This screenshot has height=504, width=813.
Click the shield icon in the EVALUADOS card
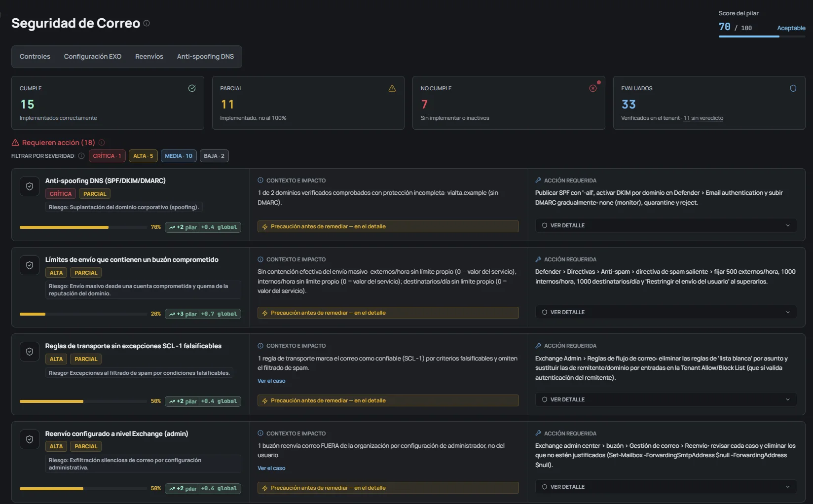click(x=793, y=88)
